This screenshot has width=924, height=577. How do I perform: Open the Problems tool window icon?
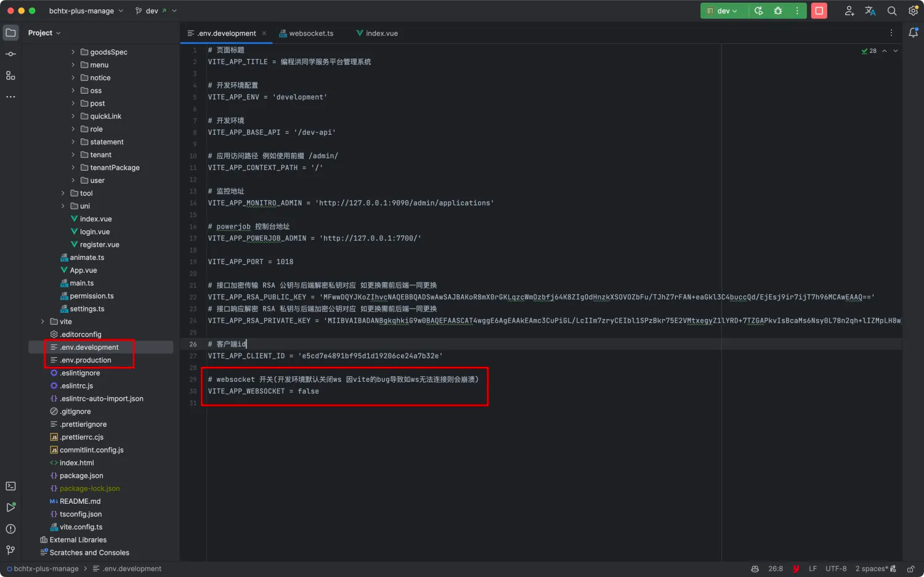coord(10,528)
